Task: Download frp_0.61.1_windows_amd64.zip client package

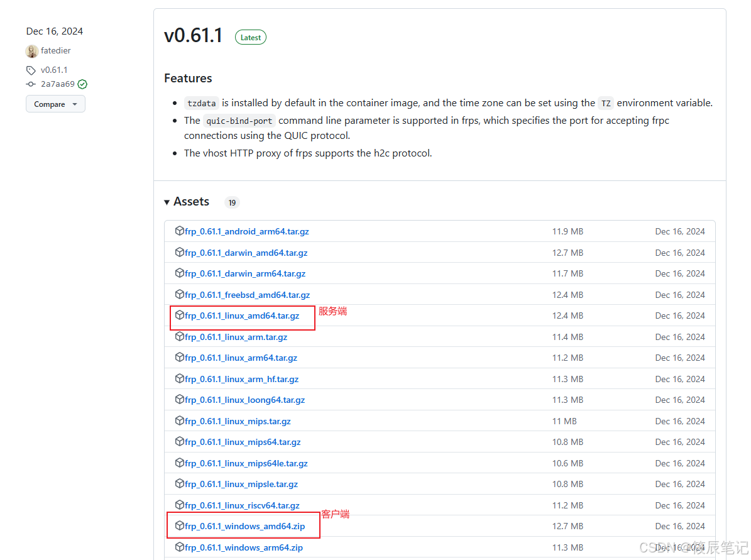Action: coord(244,527)
